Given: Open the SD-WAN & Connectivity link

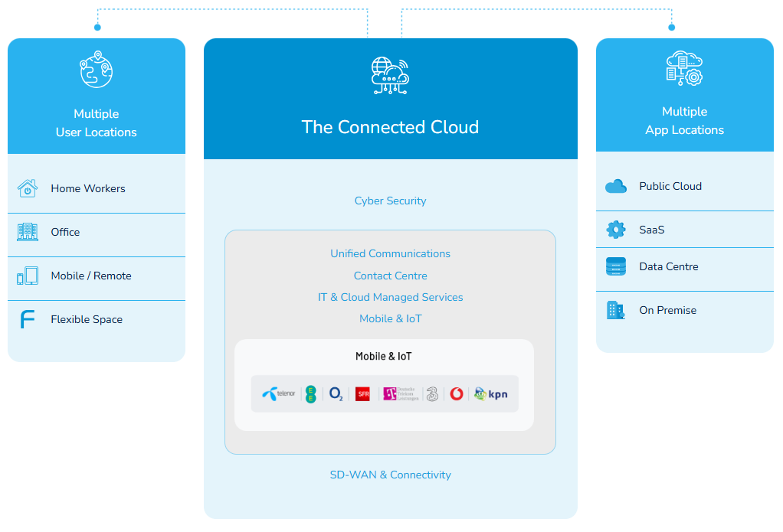Looking at the screenshot, I should (x=390, y=475).
